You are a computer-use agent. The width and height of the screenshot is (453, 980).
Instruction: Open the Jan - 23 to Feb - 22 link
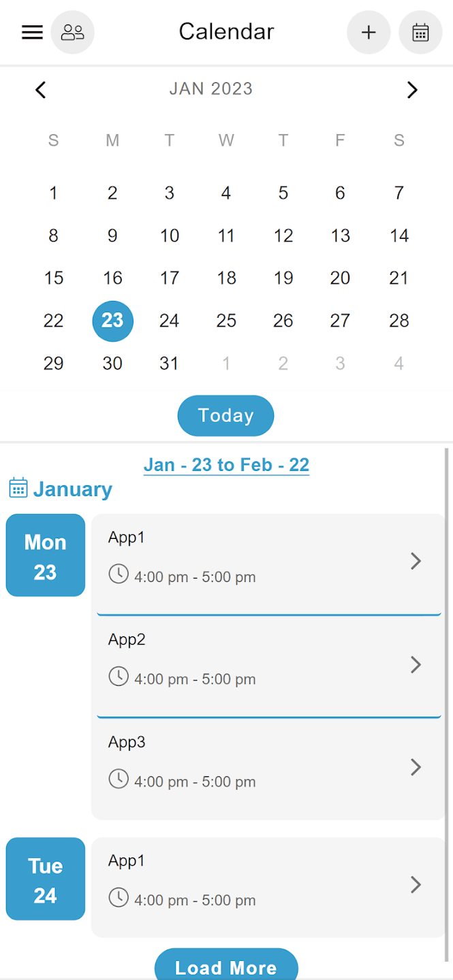coord(226,465)
